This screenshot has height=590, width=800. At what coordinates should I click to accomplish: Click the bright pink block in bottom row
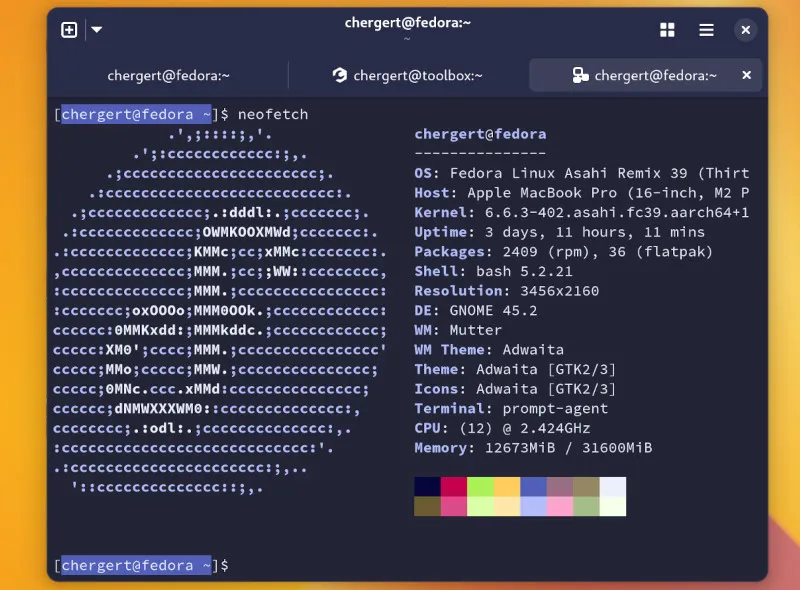click(x=453, y=506)
